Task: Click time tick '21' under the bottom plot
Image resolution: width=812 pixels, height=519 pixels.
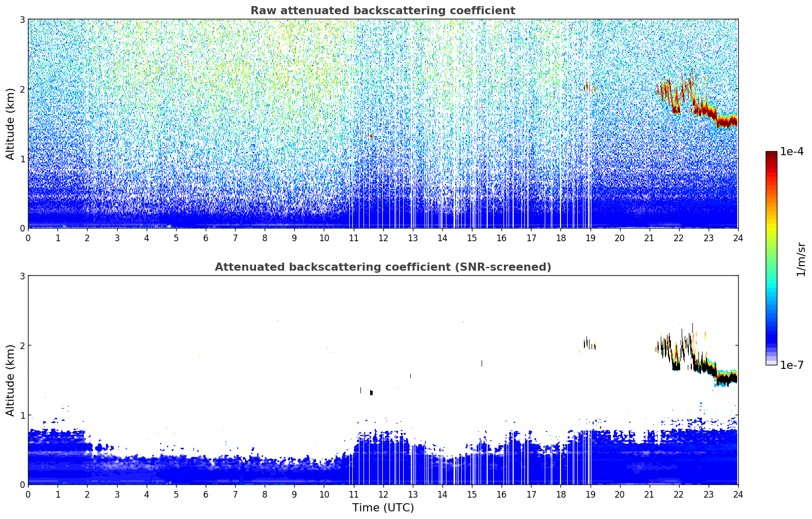Action: (x=649, y=494)
